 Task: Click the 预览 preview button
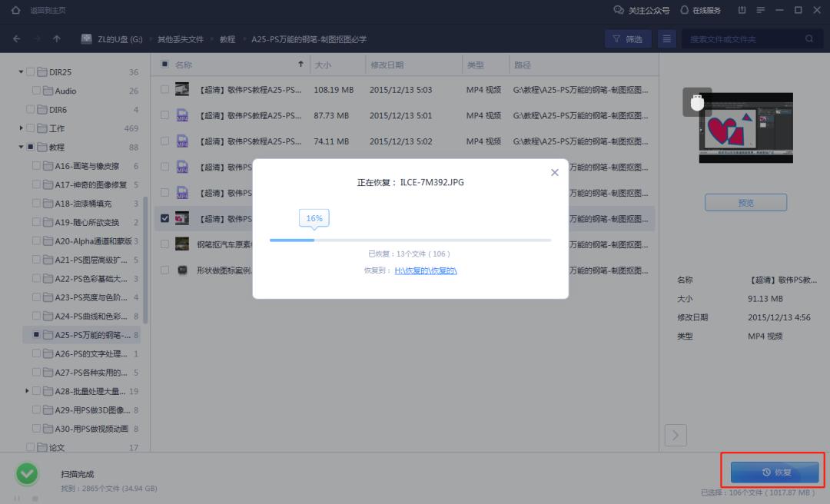coord(745,203)
